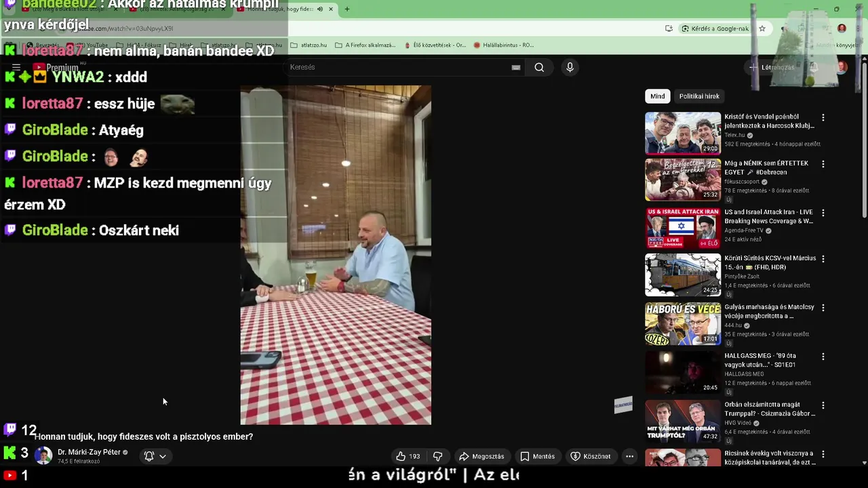Image resolution: width=868 pixels, height=488 pixels.
Task: Open menu for US and Israel Attack Iran video
Action: [823, 213]
